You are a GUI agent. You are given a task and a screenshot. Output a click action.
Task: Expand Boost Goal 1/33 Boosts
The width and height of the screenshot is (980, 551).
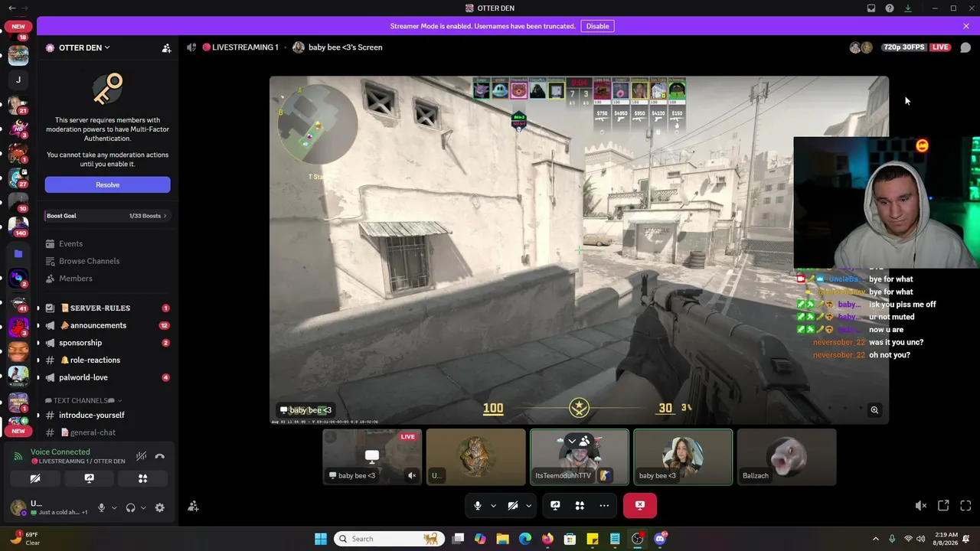click(107, 216)
